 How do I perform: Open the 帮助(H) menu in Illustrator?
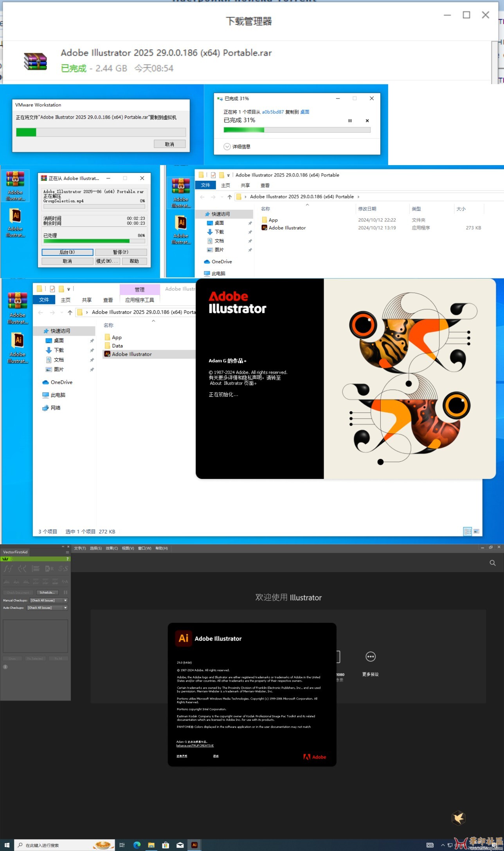click(161, 548)
